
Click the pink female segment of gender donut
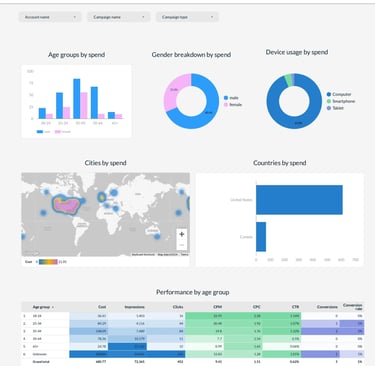pyautogui.click(x=174, y=89)
